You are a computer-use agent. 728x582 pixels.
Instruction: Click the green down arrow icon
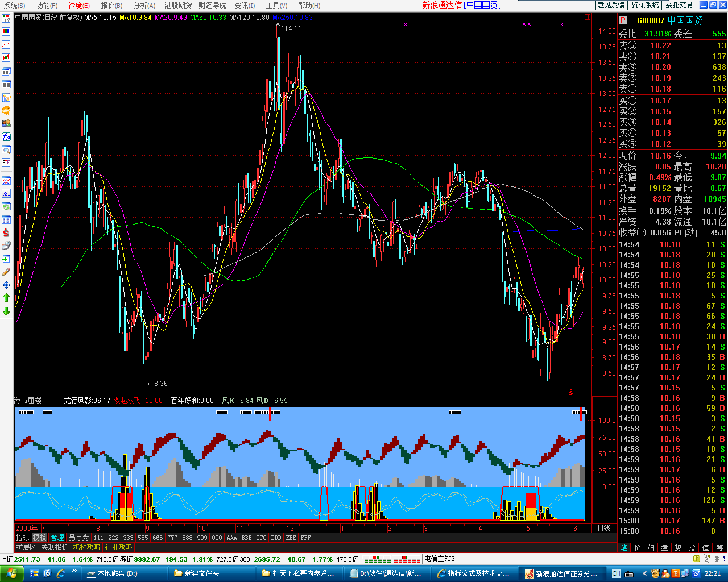[6, 311]
